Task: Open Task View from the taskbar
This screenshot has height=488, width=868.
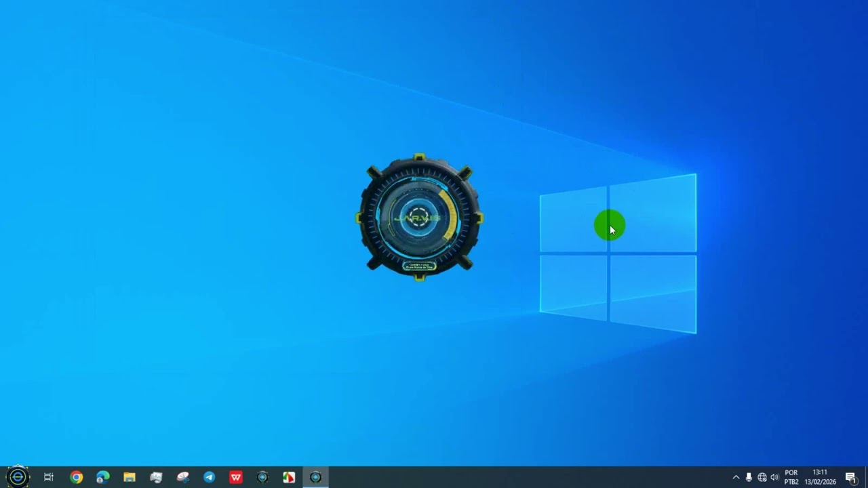Action: tap(49, 477)
